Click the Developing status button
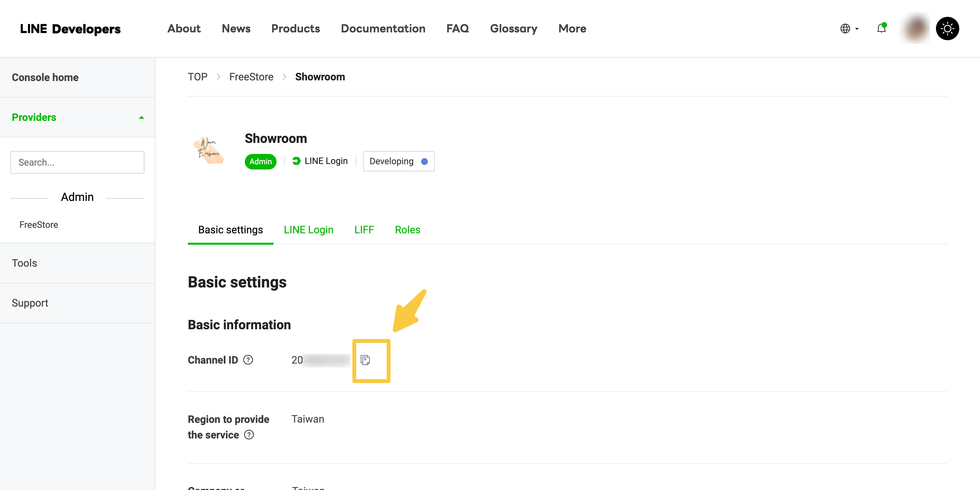Screen dimensions: 980x490 tap(398, 161)
